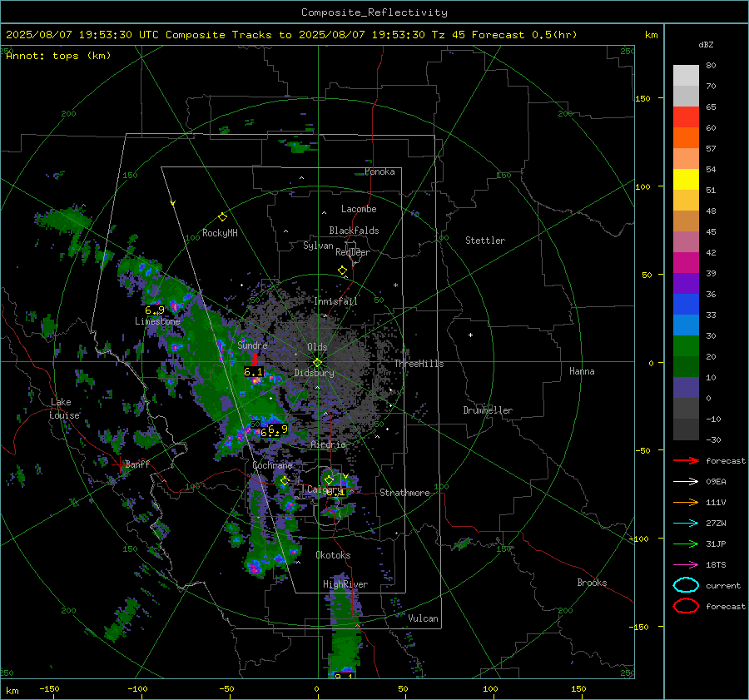This screenshot has width=749, height=700.
Task: Click the red cross marker at Banff
Action: click(x=119, y=464)
